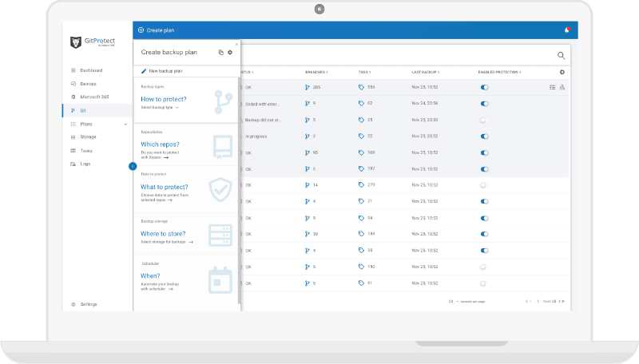
Task: Click the tag icon next to 184
Action: pos(361,234)
